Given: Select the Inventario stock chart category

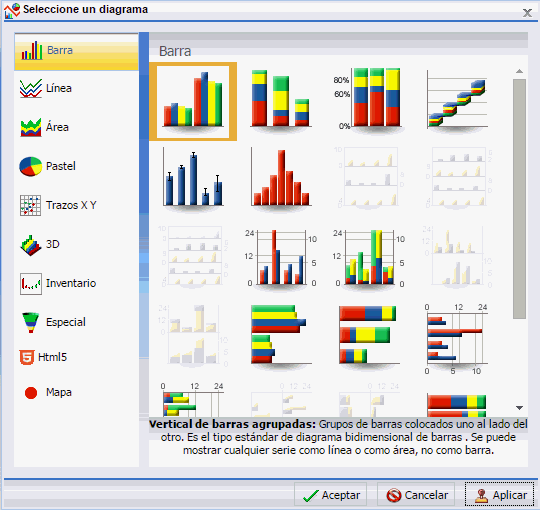Looking at the screenshot, I should 76,283.
